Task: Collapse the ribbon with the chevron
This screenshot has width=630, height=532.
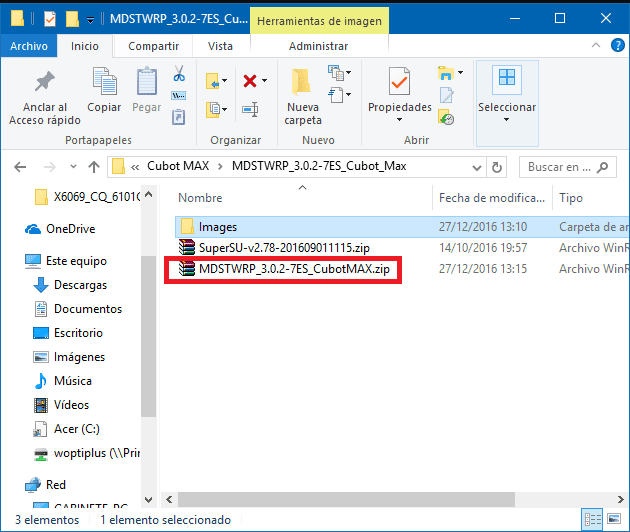Action: [596, 45]
